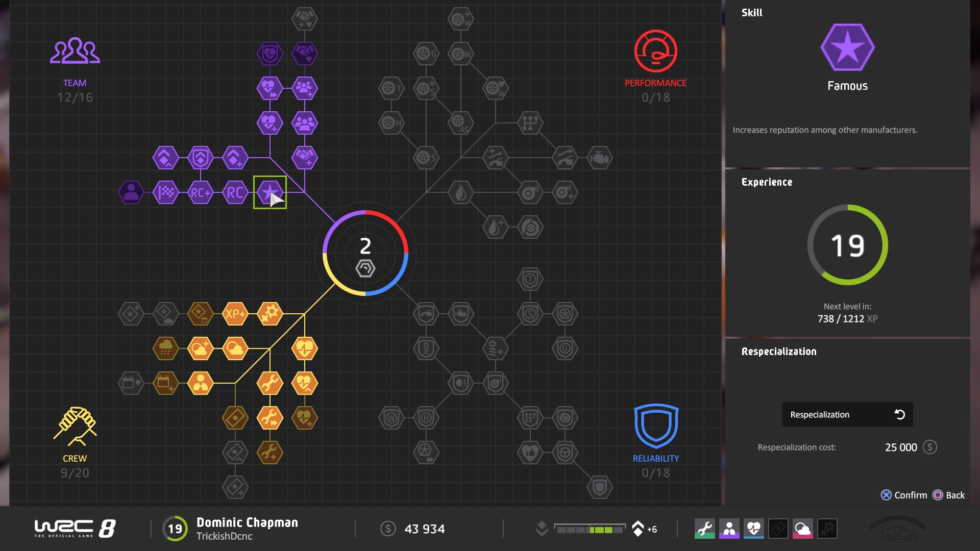Viewport: 980px width, 551px height.
Task: Select the dark calendar with plus node
Action: (x=165, y=383)
